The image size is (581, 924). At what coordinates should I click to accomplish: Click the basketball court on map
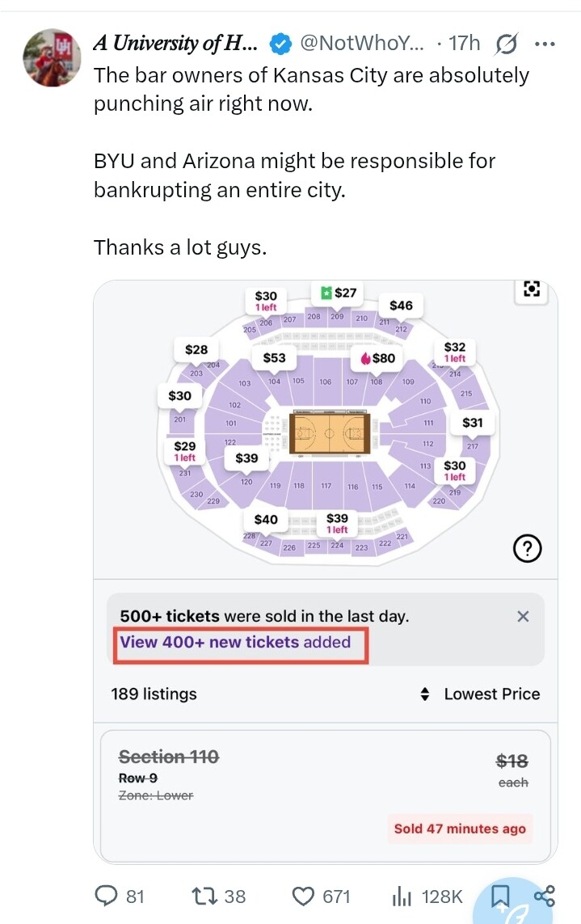330,434
